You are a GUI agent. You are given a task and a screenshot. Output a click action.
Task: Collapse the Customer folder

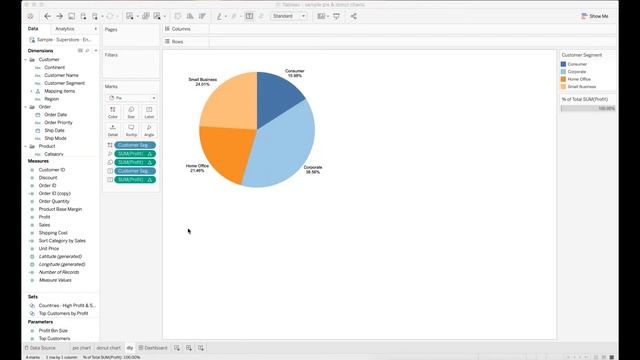coord(26,60)
